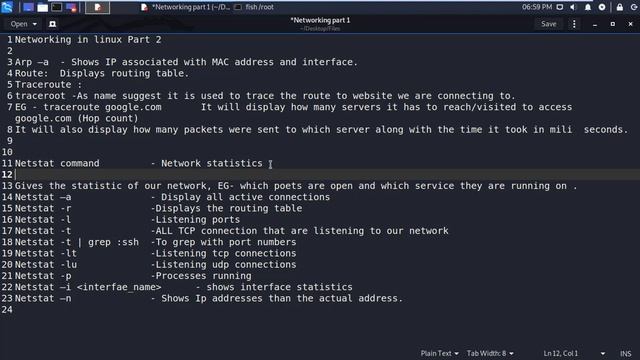Click word 'traceroot' on line 6
The width and height of the screenshot is (640, 360).
[x=40, y=96]
